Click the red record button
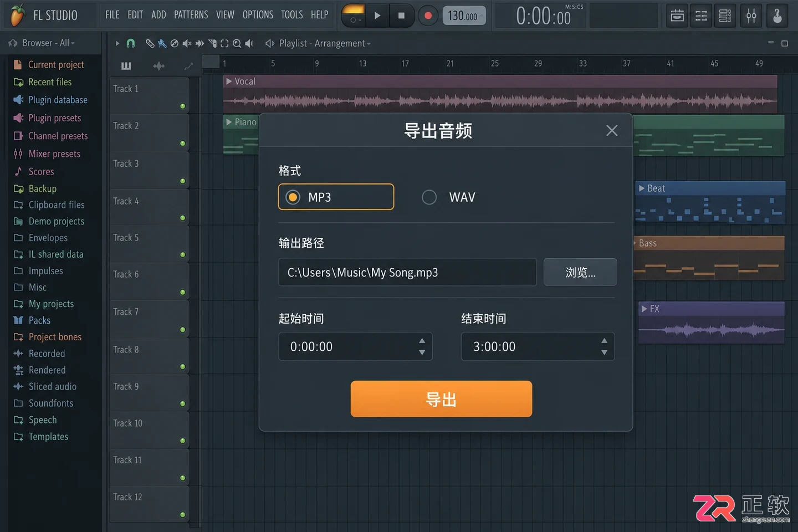 [x=428, y=16]
